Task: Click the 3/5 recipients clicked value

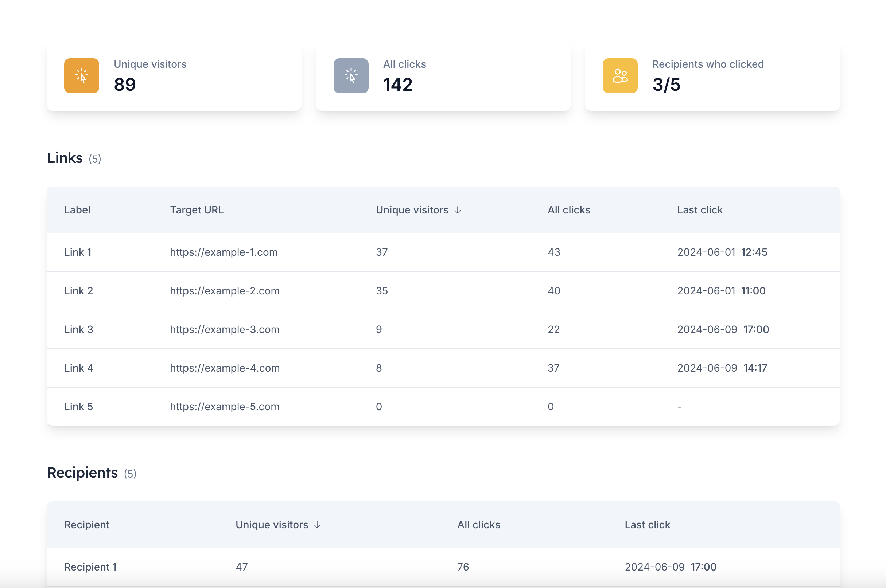Action: (666, 85)
